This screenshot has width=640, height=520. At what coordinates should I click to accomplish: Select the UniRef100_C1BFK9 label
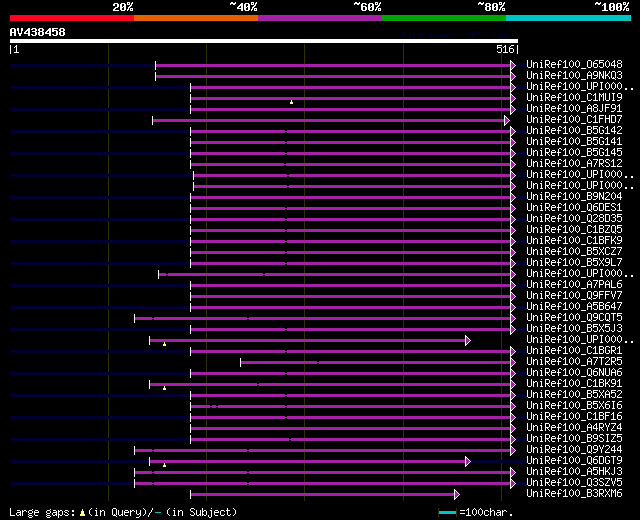574,241
